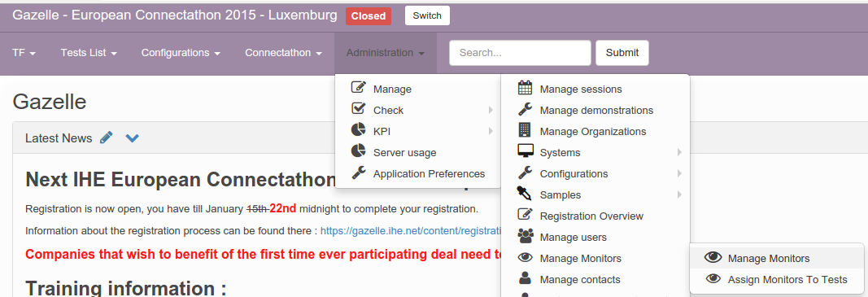Collapse Latest News with the chevron
This screenshot has width=868, height=297.
133,138
